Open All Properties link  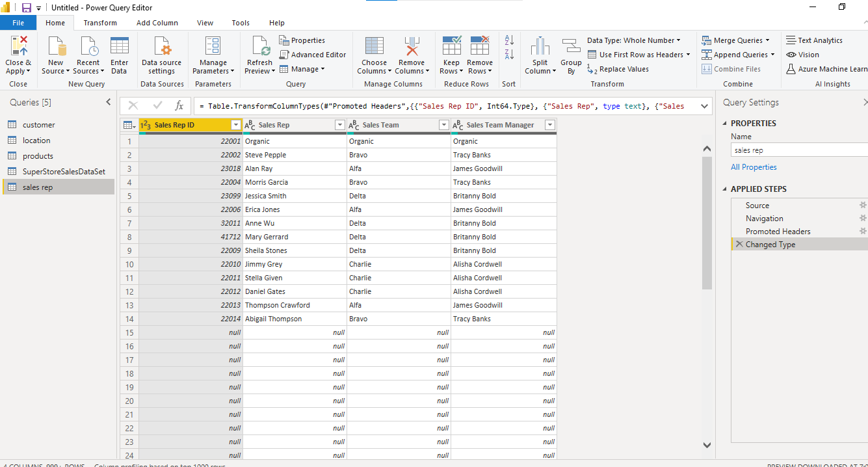[754, 167]
